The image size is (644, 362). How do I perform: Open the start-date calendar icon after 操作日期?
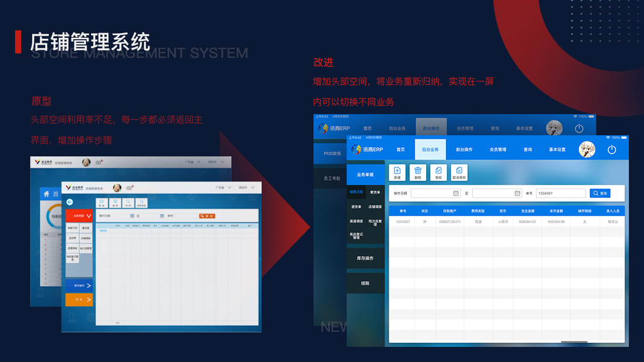tap(456, 193)
